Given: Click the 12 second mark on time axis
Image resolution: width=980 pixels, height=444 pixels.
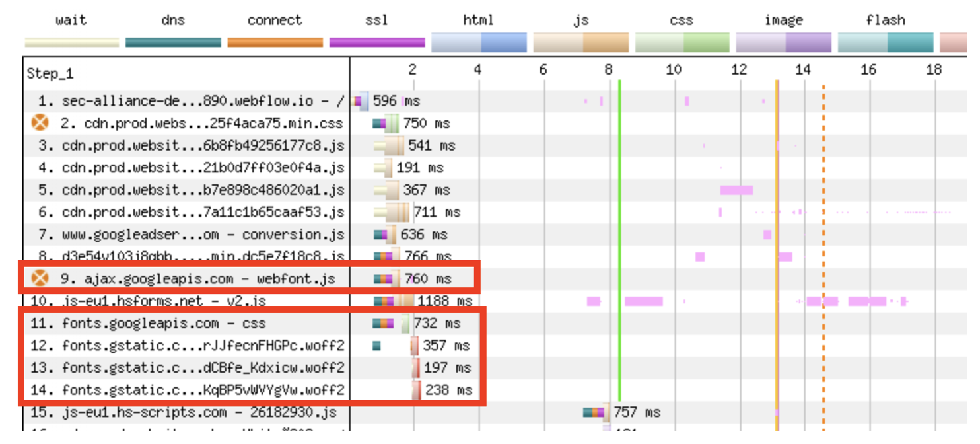Looking at the screenshot, I should point(739,69).
